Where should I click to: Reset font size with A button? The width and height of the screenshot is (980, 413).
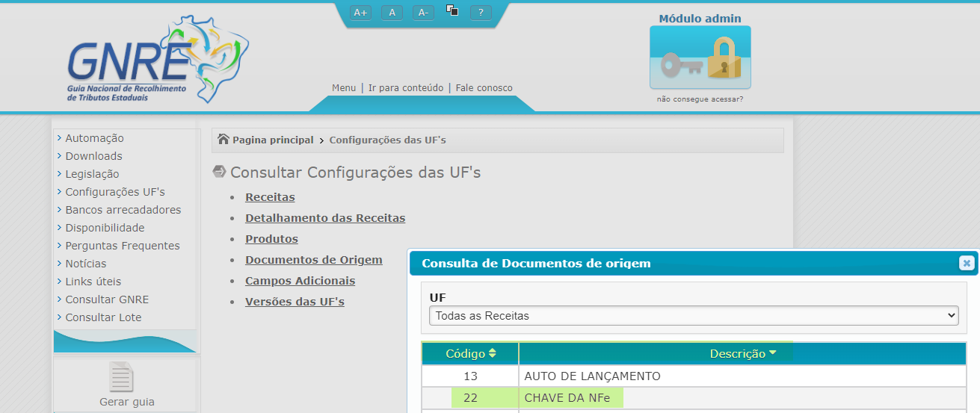(392, 12)
